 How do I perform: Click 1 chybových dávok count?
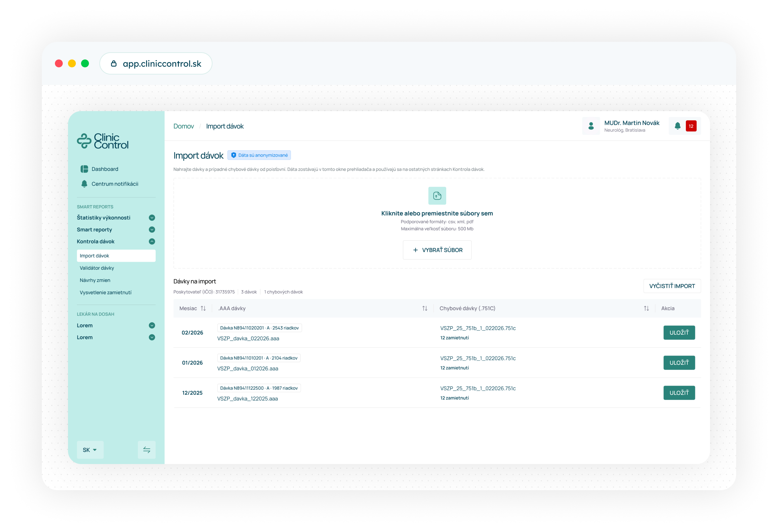283,292
